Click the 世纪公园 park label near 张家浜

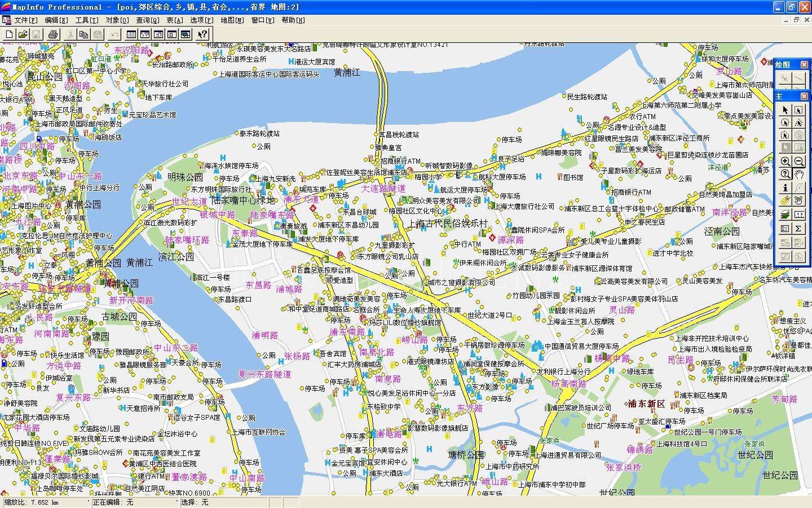pos(755,454)
